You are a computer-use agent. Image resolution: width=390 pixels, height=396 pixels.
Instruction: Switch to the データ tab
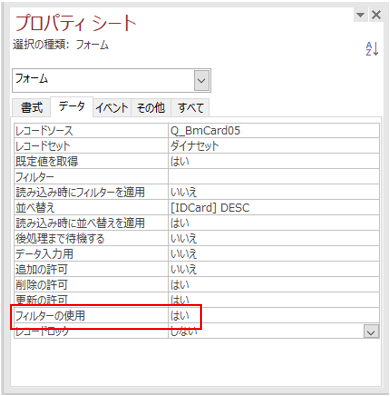tap(72, 107)
